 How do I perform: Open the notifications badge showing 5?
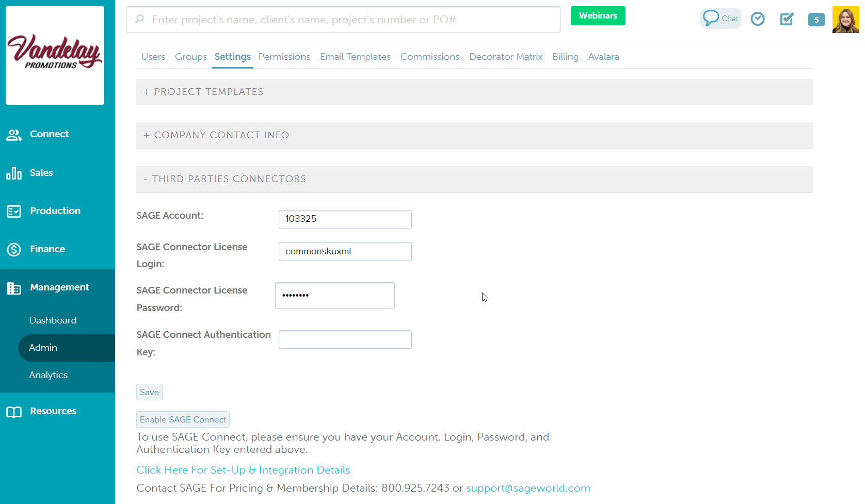[x=816, y=20]
